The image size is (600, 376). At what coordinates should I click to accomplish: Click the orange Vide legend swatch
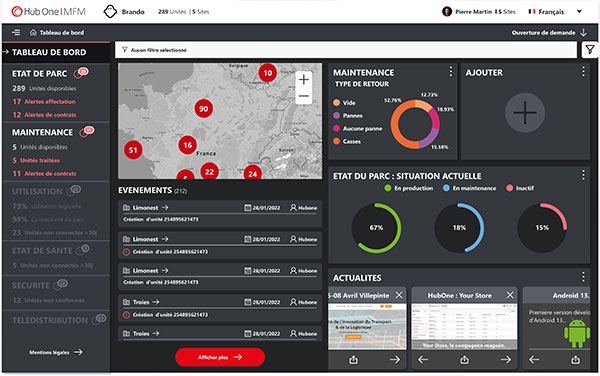[x=336, y=103]
